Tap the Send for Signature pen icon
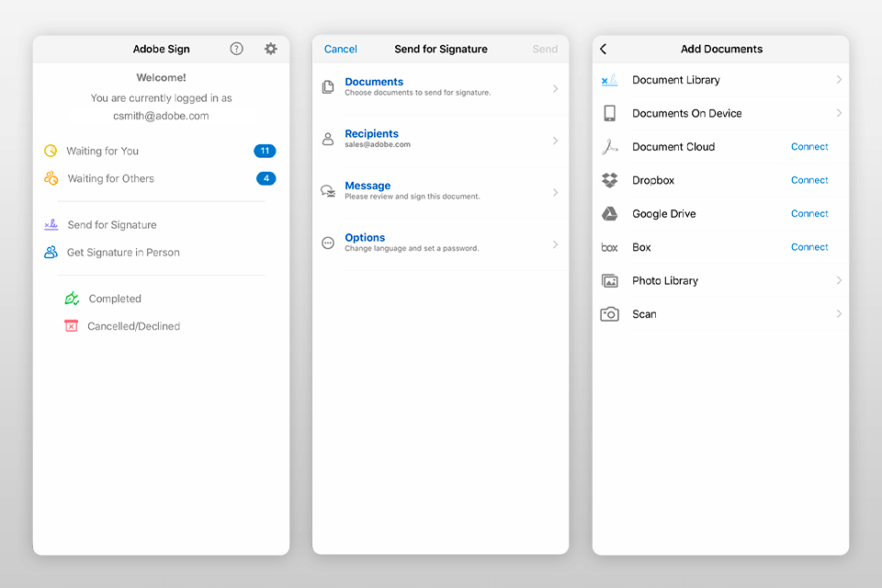This screenshot has width=882, height=588. point(51,224)
